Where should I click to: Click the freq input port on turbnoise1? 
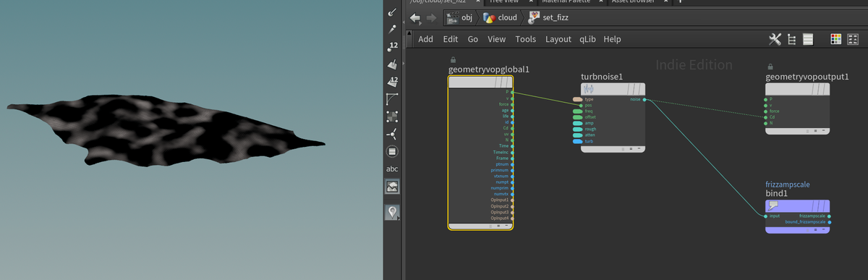(578, 111)
